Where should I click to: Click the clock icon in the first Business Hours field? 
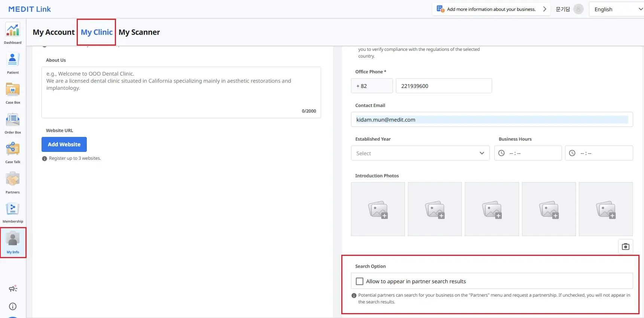point(501,153)
